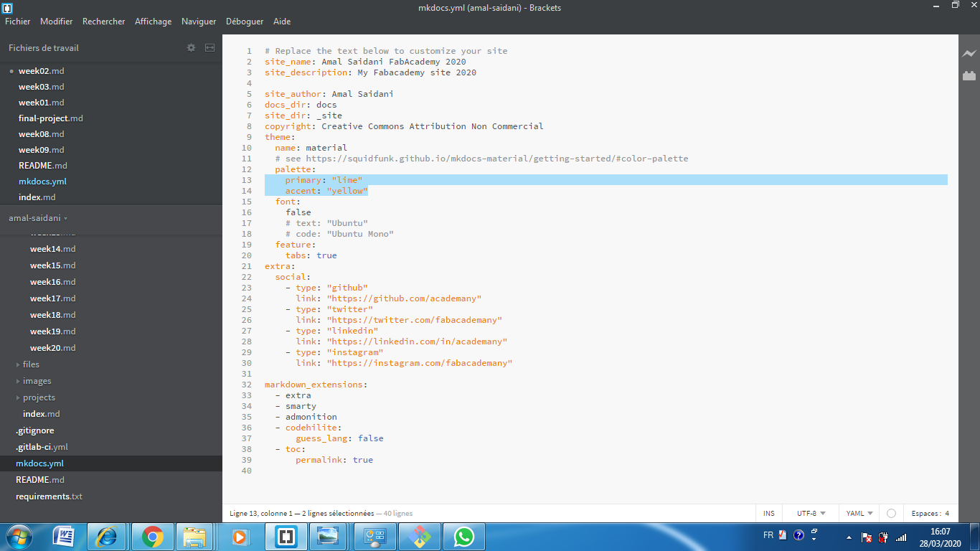
Task: Open working files settings gear
Action: tap(191, 47)
